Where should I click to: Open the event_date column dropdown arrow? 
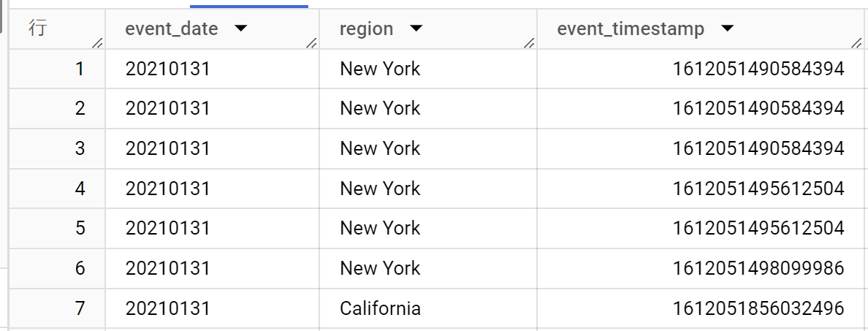click(x=240, y=29)
